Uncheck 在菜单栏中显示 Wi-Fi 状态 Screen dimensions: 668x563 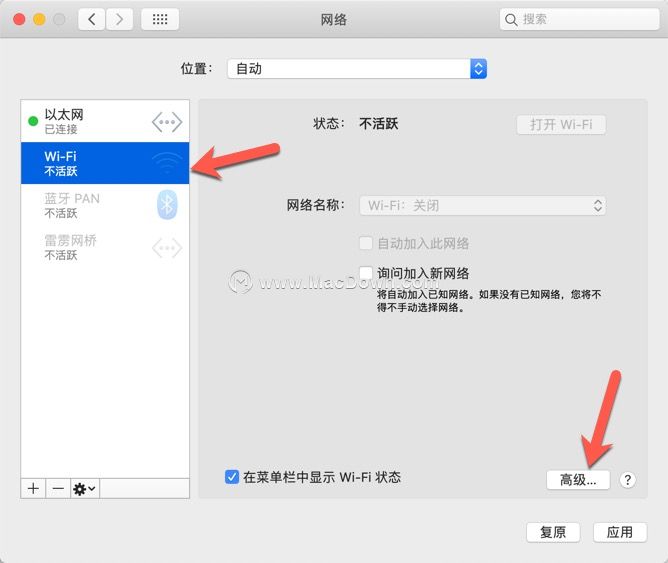pyautogui.click(x=232, y=477)
